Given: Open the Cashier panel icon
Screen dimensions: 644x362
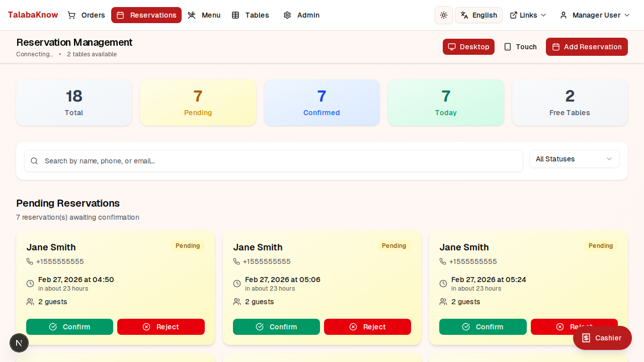Looking at the screenshot, I should (x=586, y=338).
